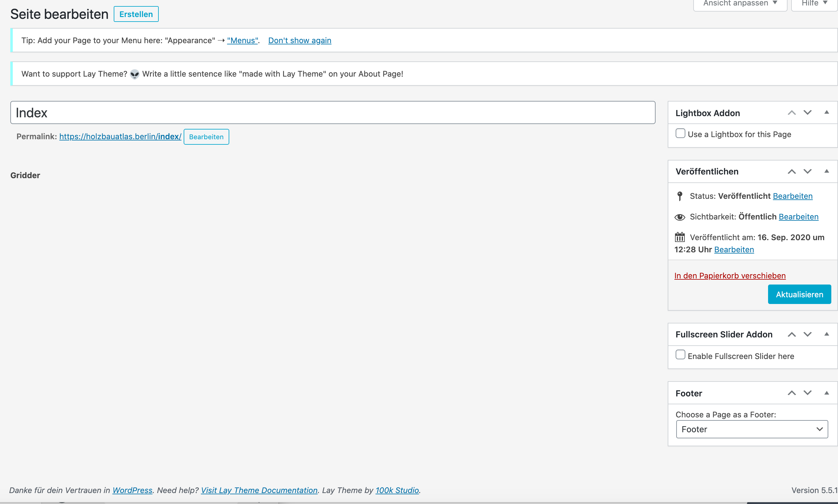Screen dimensions: 838x504
Task: Check Enable Fullscreen Slider here
Action: pos(680,355)
